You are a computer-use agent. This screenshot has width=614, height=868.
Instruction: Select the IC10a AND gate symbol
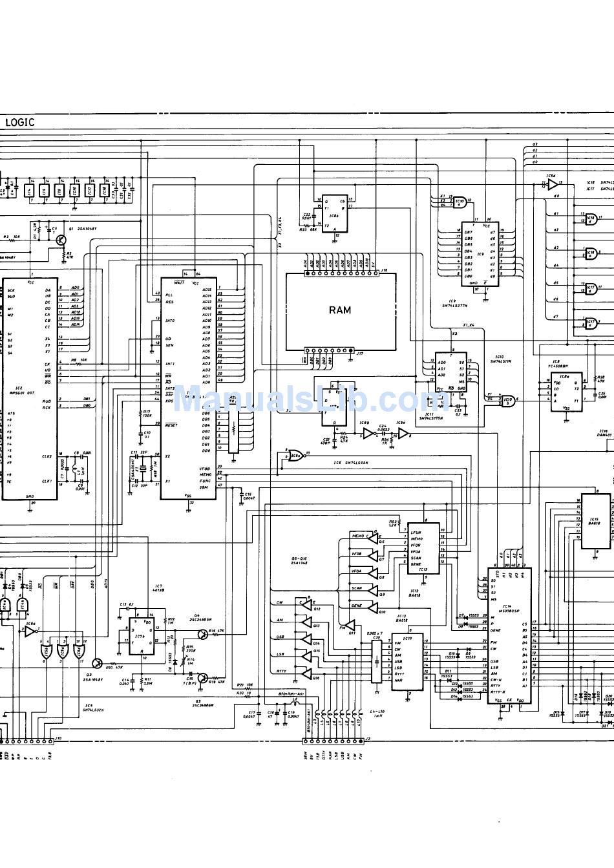(x=460, y=201)
